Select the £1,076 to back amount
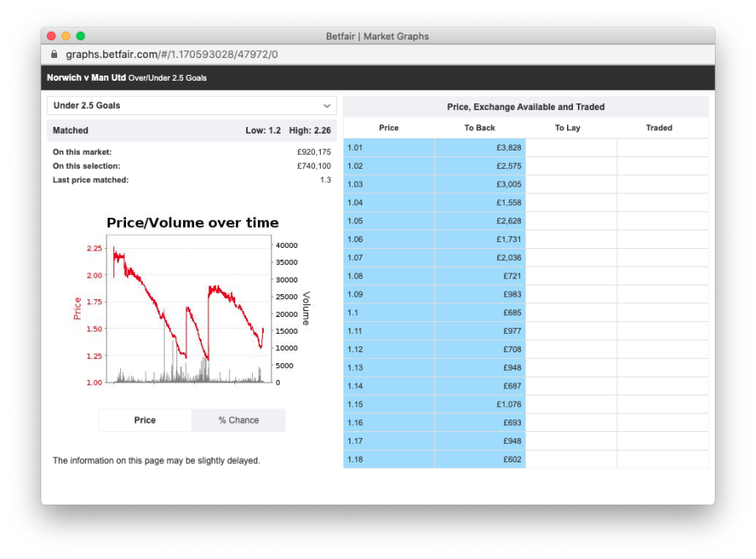The width and height of the screenshot is (756, 559). [x=480, y=404]
